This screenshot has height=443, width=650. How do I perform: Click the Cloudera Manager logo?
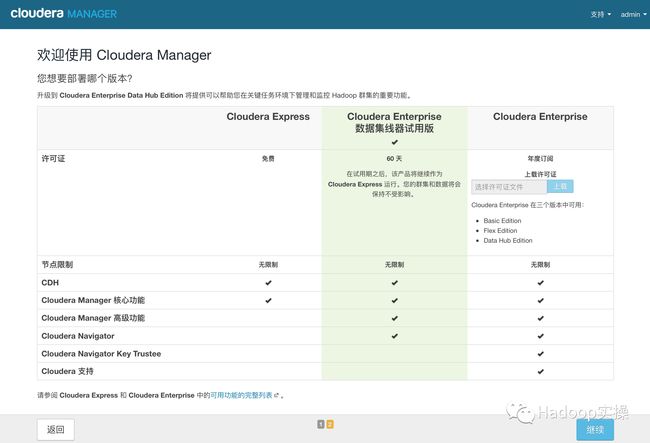point(63,13)
